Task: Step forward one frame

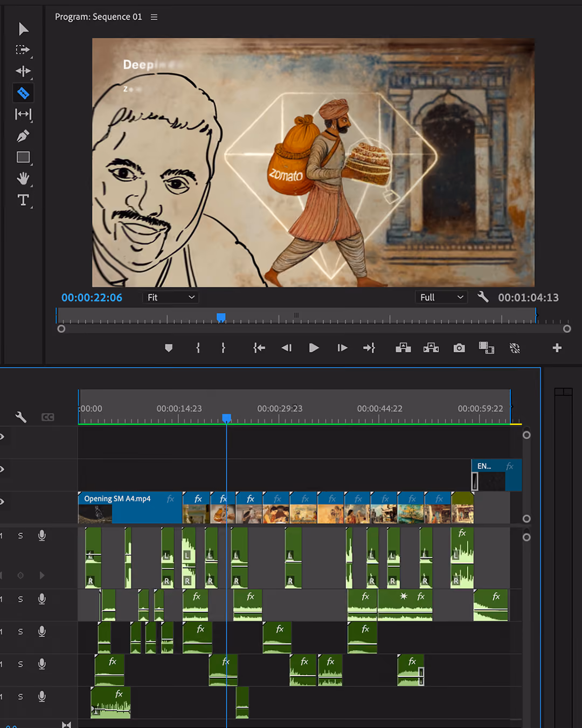Action: click(342, 348)
